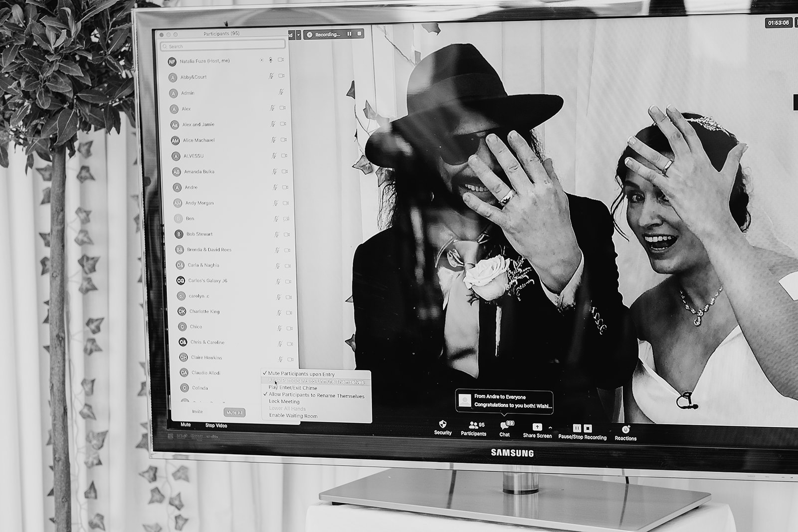The width and height of the screenshot is (798, 532).
Task: Open the dropdown arrow left of Recording
Action: [x=298, y=35]
